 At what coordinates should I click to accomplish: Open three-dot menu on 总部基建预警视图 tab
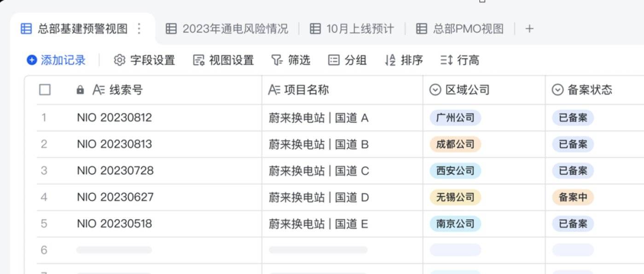point(139,29)
